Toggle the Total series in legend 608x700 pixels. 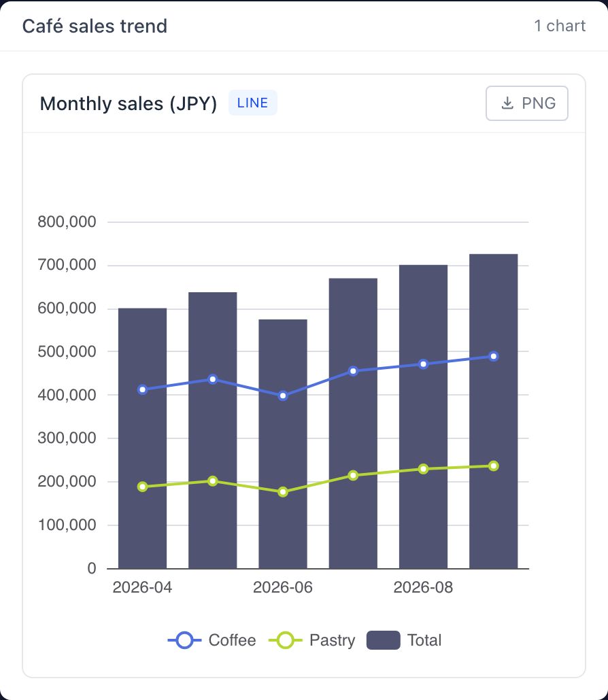click(404, 640)
